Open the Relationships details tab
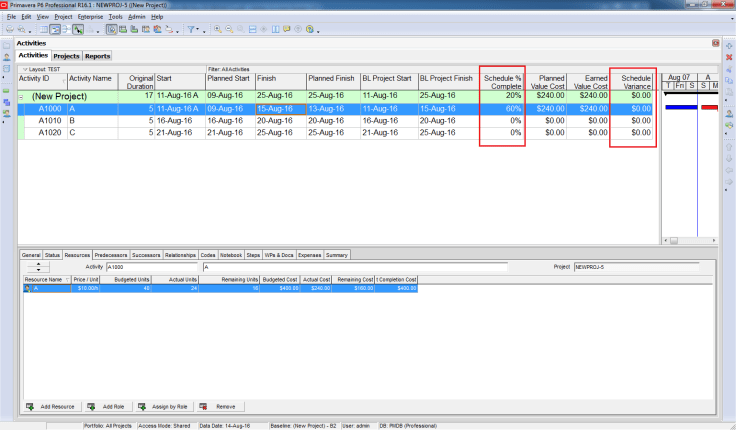 pyautogui.click(x=180, y=255)
